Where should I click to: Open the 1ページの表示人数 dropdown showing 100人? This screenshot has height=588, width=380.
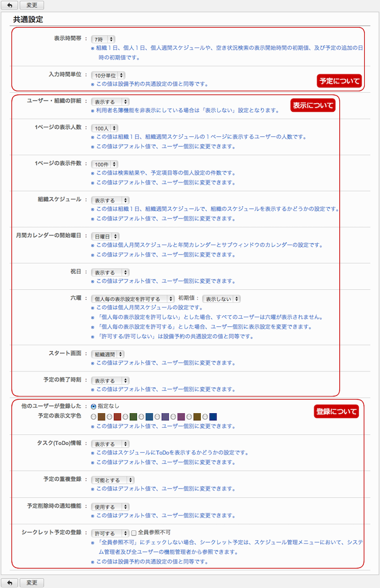coord(105,128)
